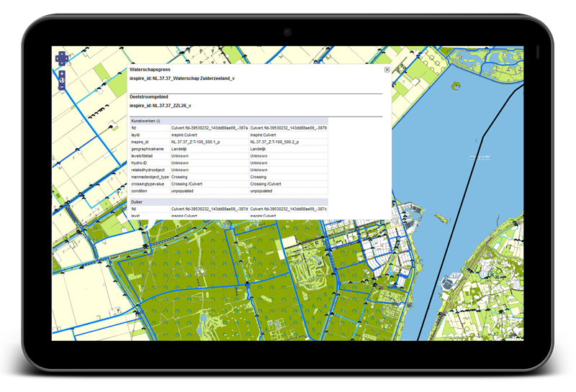Select the Deelstroomgebied heading
The width and height of the screenshot is (576, 392).
[x=149, y=97]
